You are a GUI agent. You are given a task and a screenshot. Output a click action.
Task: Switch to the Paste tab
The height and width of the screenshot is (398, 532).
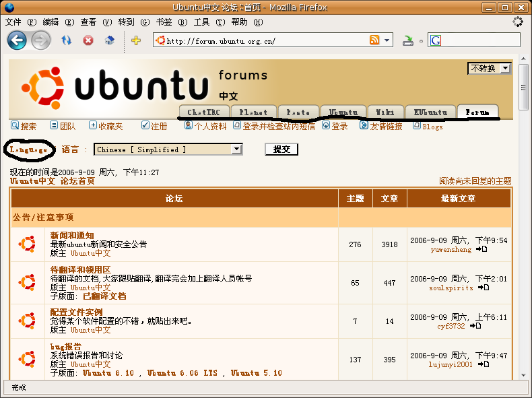[298, 112]
